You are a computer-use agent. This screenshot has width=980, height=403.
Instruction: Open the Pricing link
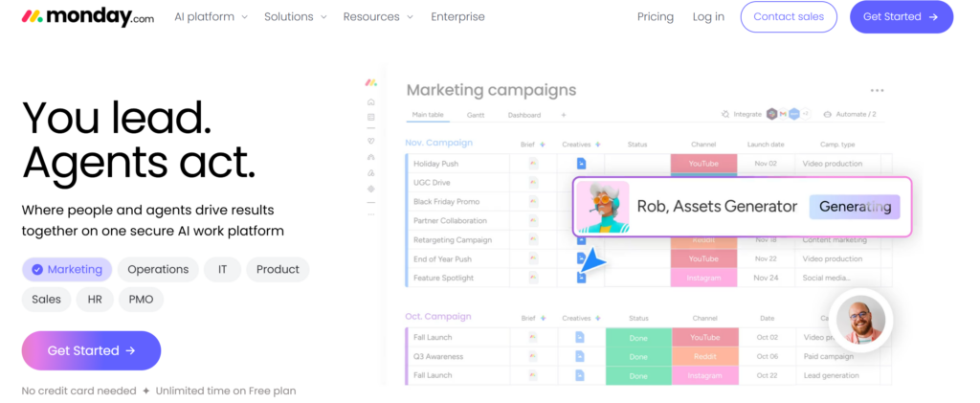pyautogui.click(x=656, y=17)
